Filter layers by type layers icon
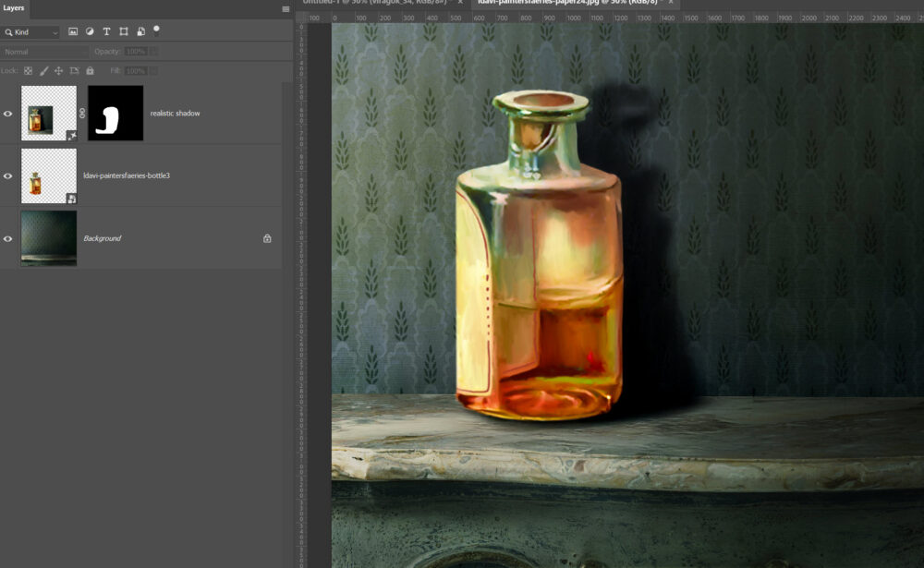 pos(106,31)
